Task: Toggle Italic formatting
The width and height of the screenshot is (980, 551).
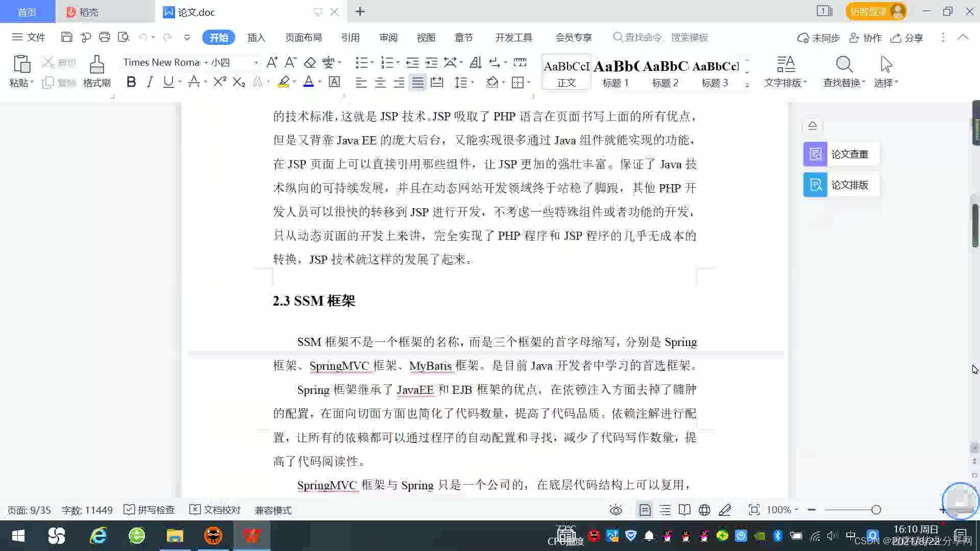Action: pos(150,82)
